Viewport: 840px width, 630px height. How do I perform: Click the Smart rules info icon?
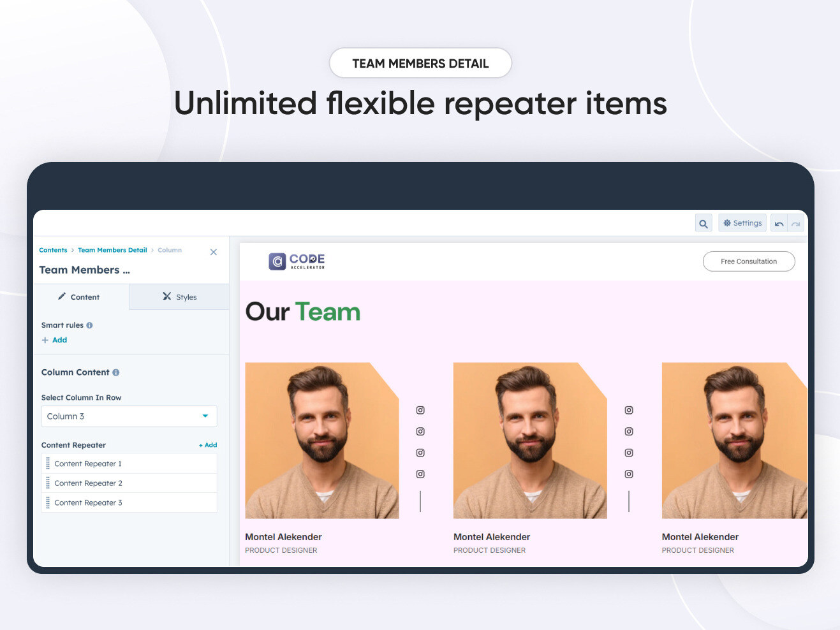point(89,325)
